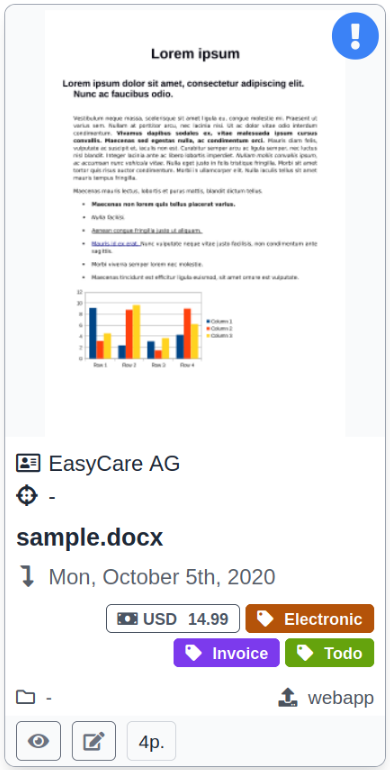Click the edit pencil button

click(94, 741)
